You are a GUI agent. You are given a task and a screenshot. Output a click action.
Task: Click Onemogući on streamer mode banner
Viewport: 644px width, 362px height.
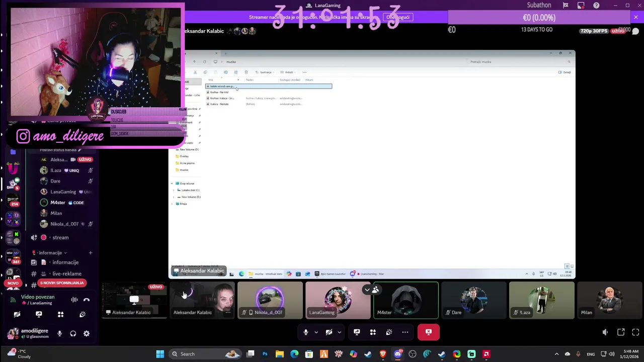(398, 17)
